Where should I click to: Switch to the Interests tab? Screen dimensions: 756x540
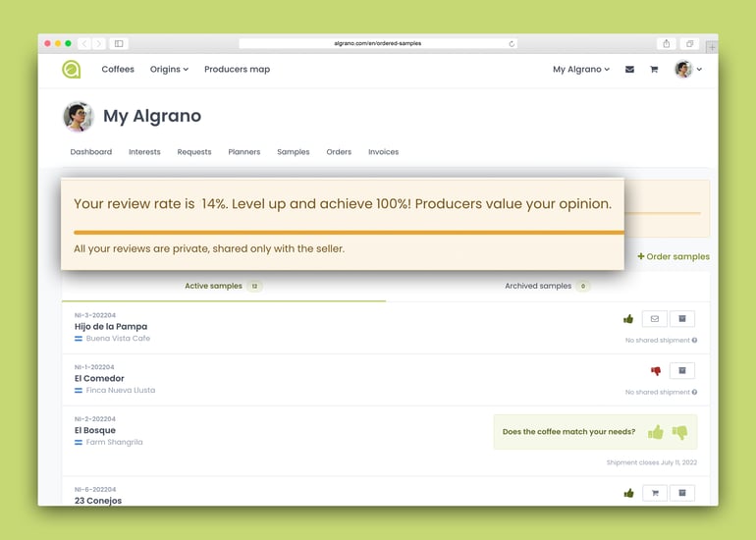144,152
